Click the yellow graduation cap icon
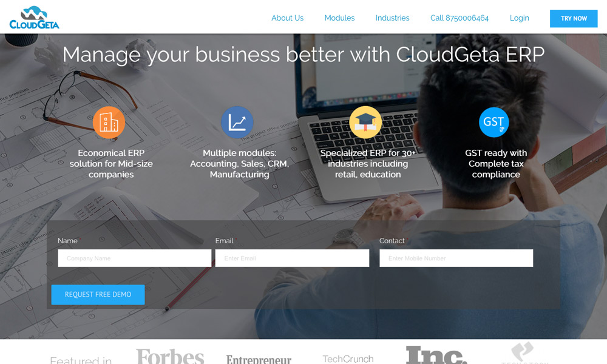Viewport: 607px width, 364px height. [x=365, y=122]
